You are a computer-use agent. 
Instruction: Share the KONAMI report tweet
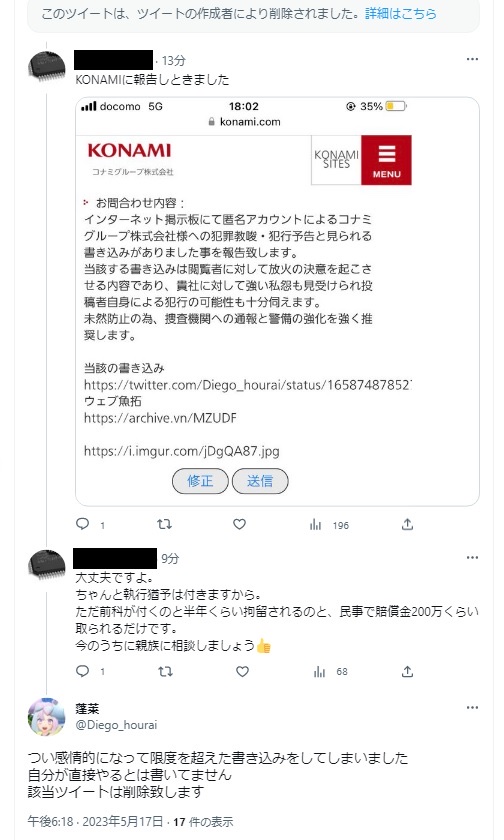408,524
